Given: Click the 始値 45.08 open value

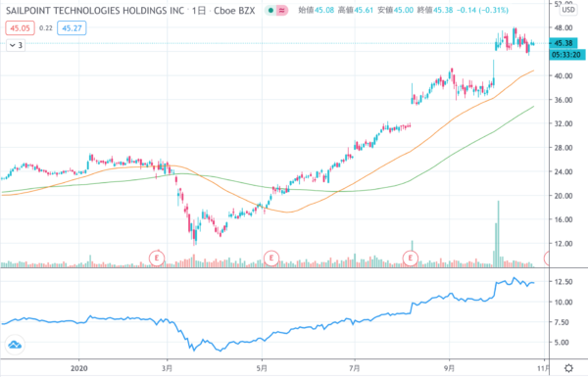Looking at the screenshot, I should tap(317, 10).
